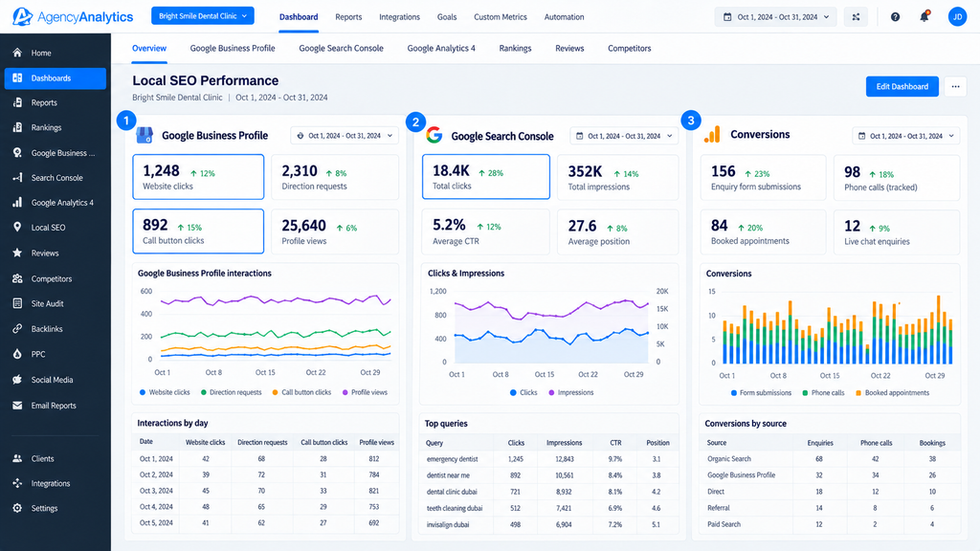Click the PPC flame icon
The height and width of the screenshot is (551, 980).
tap(17, 354)
